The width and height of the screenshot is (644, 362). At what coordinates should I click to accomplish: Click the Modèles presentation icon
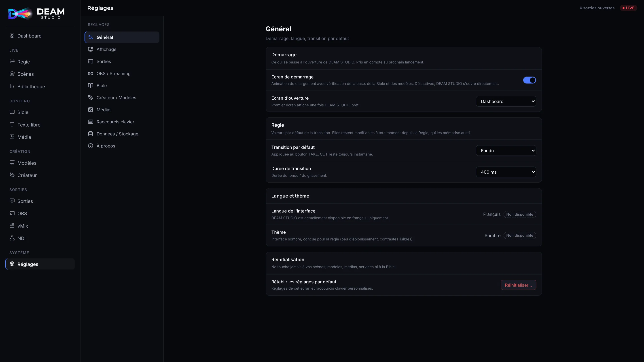pos(12,163)
